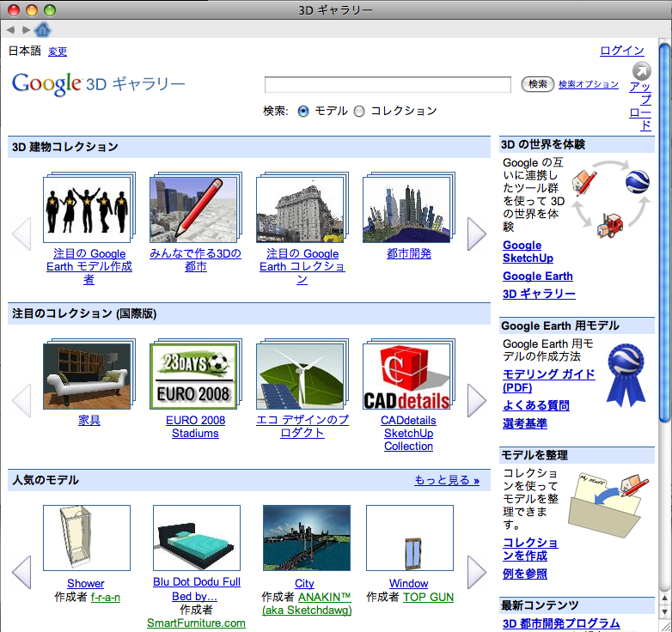
Task: Open the EURO 2008 thumbnail image
Action: tap(195, 374)
